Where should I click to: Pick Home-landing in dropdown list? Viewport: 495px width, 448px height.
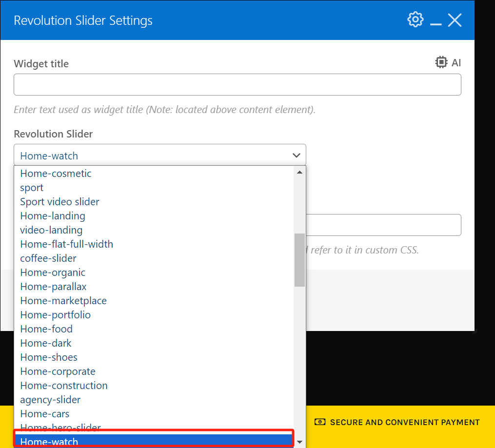[53, 216]
